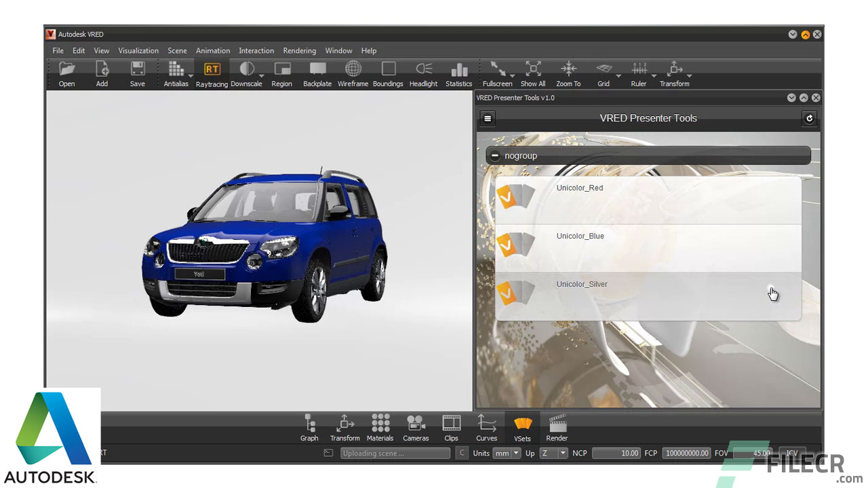Open the Interaction menu
Viewport: 868px width, 488px height.
click(256, 51)
